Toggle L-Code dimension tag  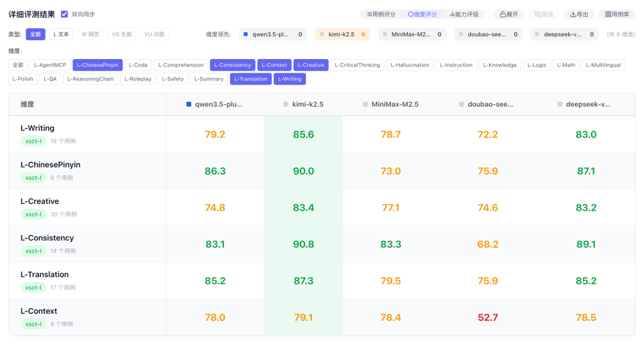pos(138,65)
